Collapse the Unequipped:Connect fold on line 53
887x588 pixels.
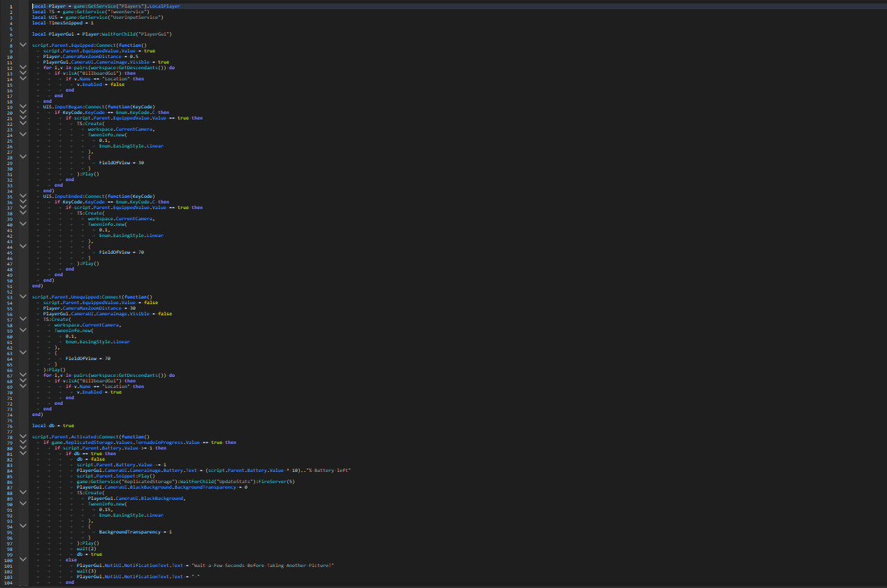(22, 296)
